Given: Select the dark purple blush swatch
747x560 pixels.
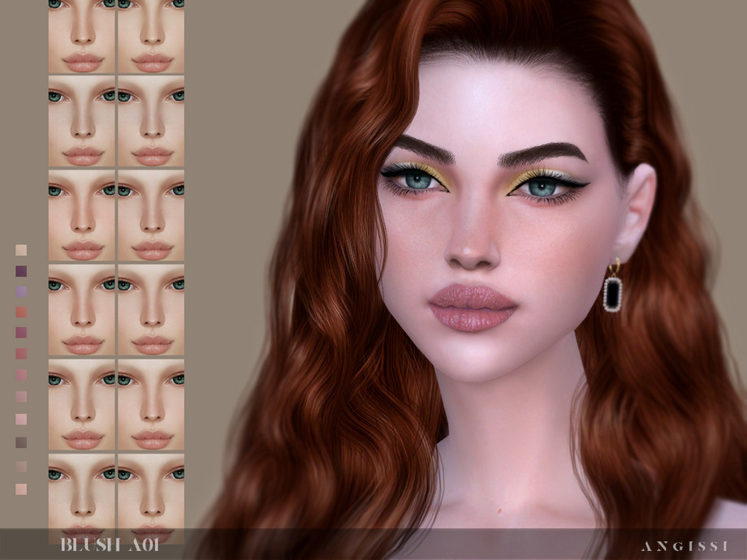Looking at the screenshot, I should pyautogui.click(x=21, y=271).
